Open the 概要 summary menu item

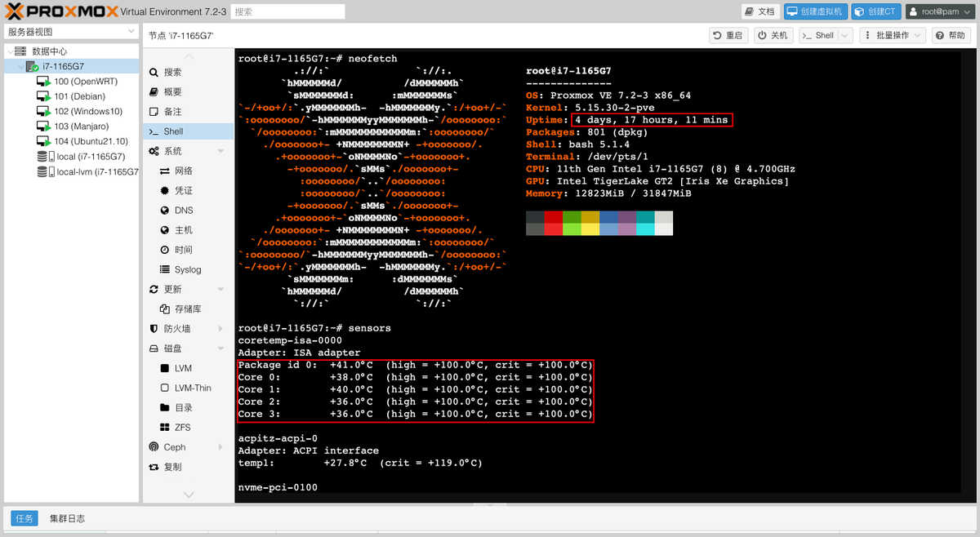click(x=188, y=91)
